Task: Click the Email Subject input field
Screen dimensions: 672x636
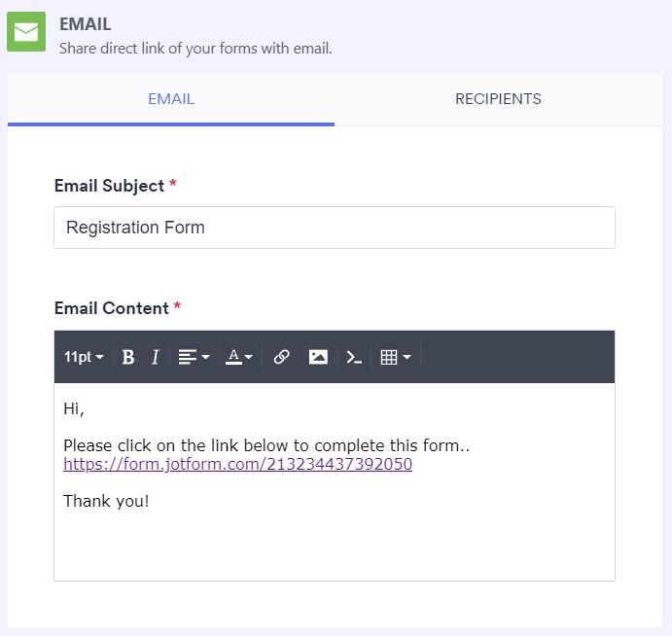Action: coord(335,228)
